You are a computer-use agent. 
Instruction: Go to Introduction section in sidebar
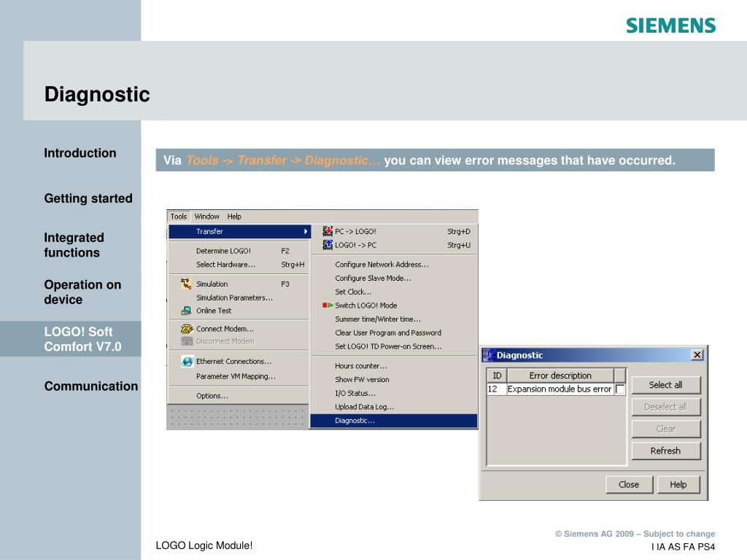[x=80, y=153]
